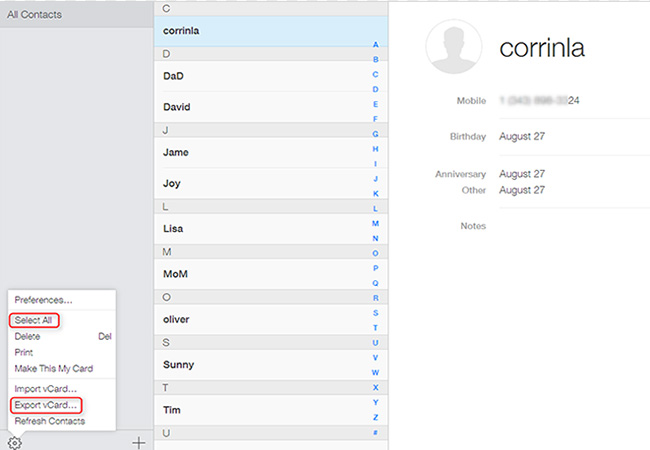Jump to # symbol in index
Viewport: 650px width, 450px height.
[376, 433]
